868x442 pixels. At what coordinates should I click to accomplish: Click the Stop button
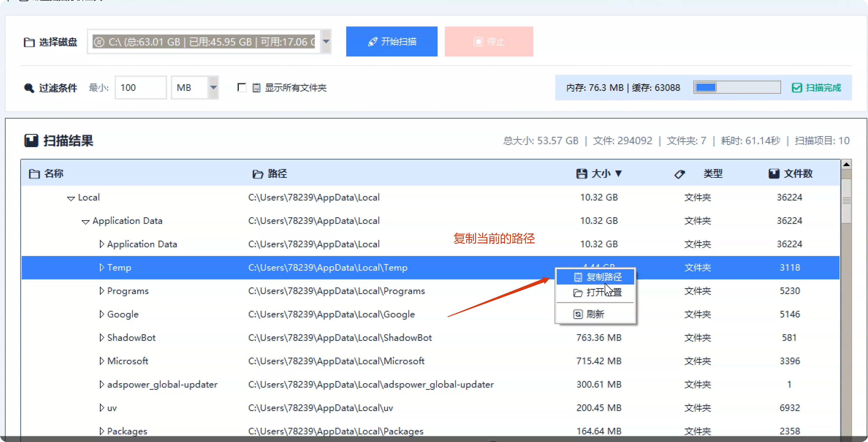point(489,41)
